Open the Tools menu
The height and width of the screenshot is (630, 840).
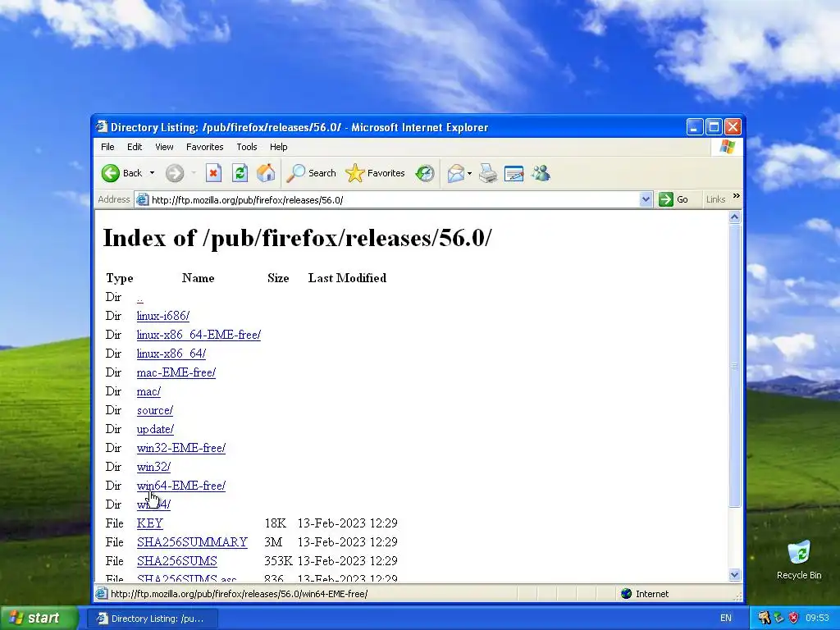(x=246, y=147)
